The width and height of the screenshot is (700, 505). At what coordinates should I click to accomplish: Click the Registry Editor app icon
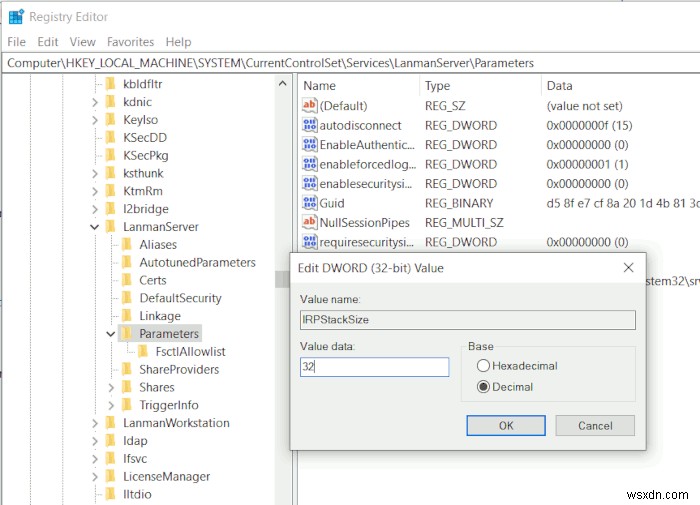pos(17,17)
